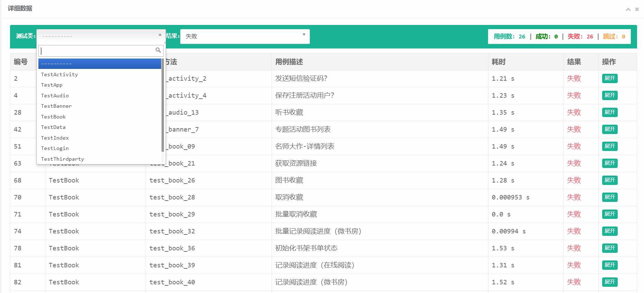Select TestActivity from the dropdown list
This screenshot has height=293, width=644.
[x=100, y=74]
